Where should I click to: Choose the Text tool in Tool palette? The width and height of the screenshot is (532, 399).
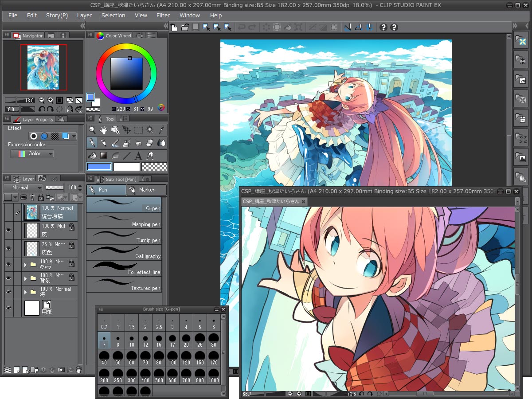point(138,156)
